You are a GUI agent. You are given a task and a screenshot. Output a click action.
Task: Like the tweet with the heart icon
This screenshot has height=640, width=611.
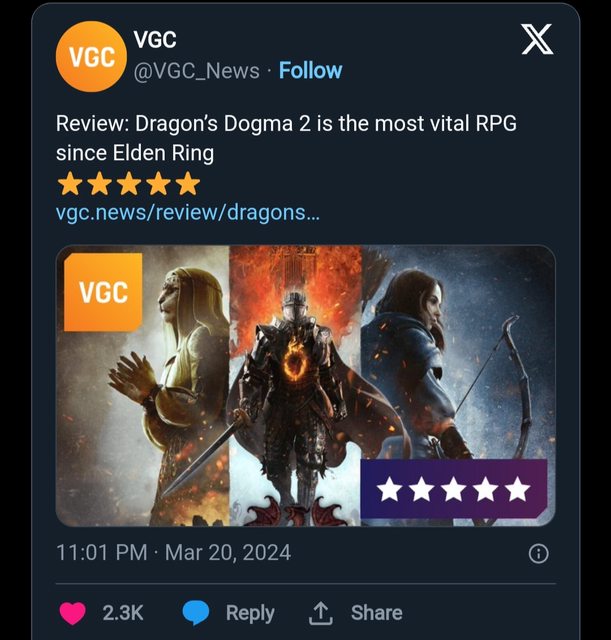click(73, 613)
